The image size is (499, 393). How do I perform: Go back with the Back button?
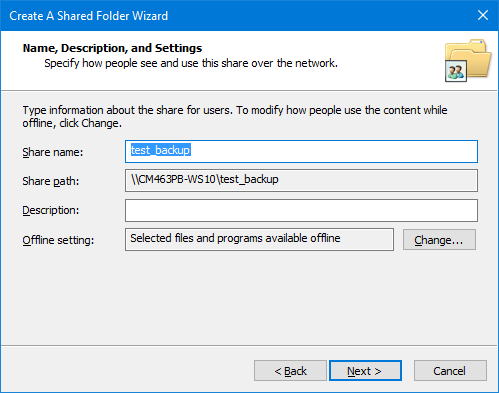(290, 370)
